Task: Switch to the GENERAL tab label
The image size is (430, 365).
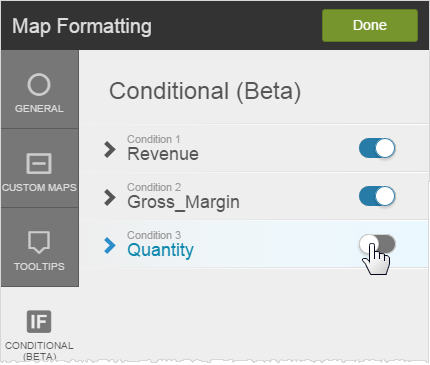Action: (x=39, y=109)
